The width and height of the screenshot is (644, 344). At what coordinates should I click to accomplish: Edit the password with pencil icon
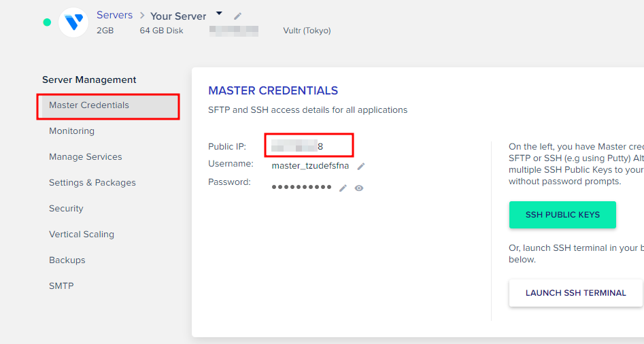(343, 188)
